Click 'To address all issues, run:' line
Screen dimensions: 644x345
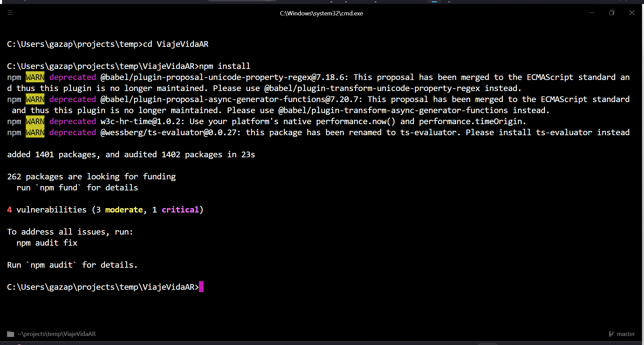pos(70,232)
